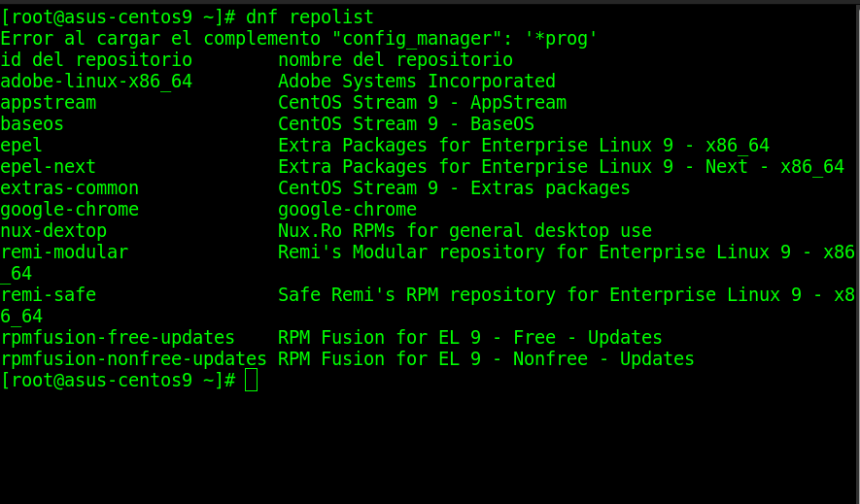Click the "id del repositorio" column header
The image size is (860, 504).
(96, 60)
